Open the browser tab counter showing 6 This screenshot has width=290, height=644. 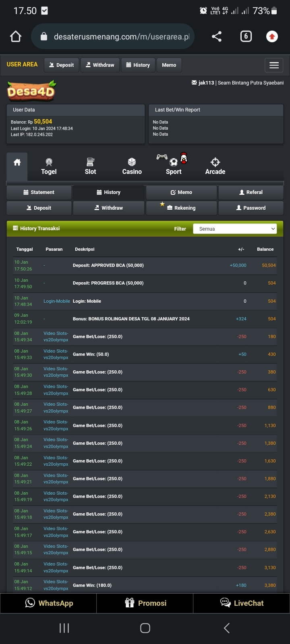click(x=246, y=37)
